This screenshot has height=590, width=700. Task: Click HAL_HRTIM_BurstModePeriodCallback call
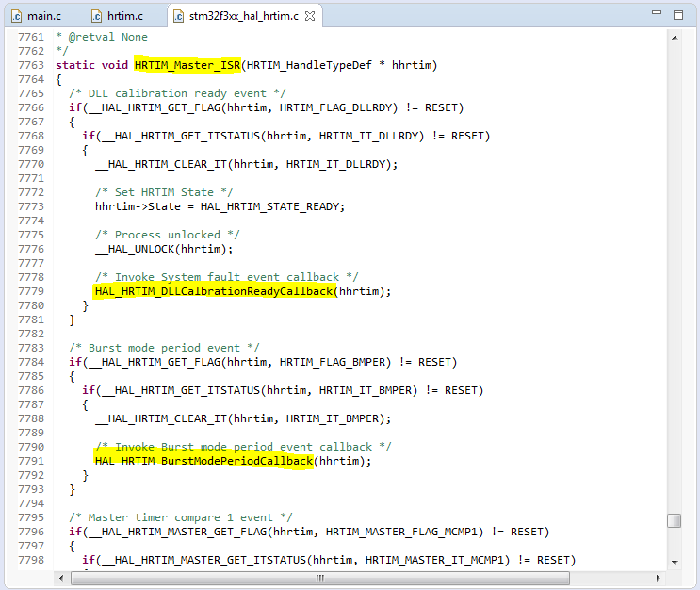[204, 461]
